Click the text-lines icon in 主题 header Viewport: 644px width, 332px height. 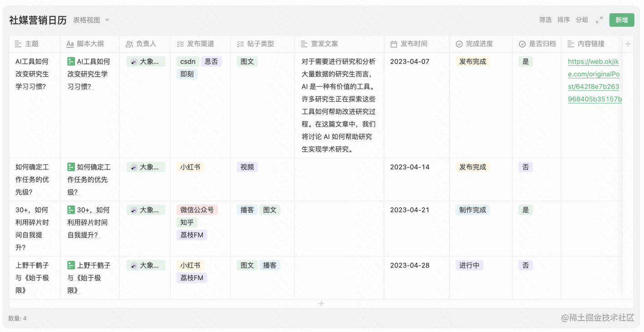(18, 44)
